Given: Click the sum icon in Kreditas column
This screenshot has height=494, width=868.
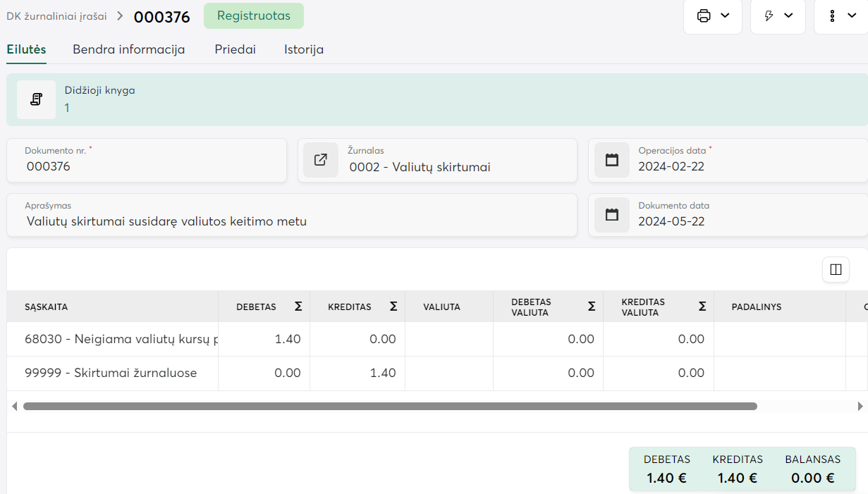Looking at the screenshot, I should pyautogui.click(x=393, y=307).
